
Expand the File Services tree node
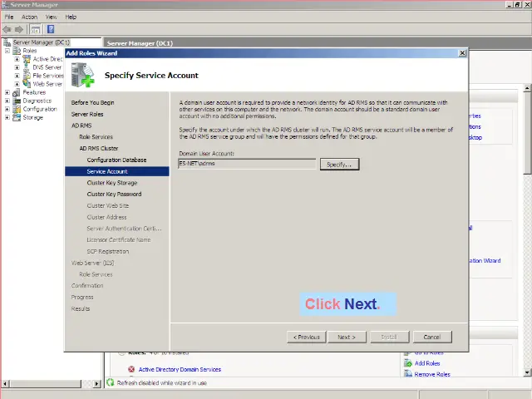[17, 76]
